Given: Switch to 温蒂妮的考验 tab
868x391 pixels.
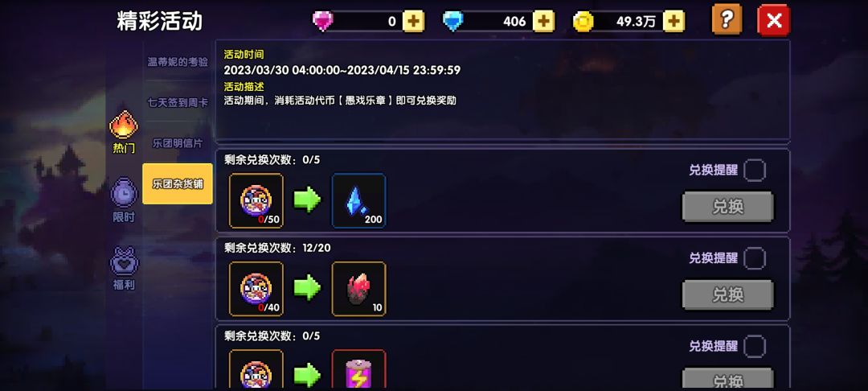Looking at the screenshot, I should pyautogui.click(x=178, y=62).
